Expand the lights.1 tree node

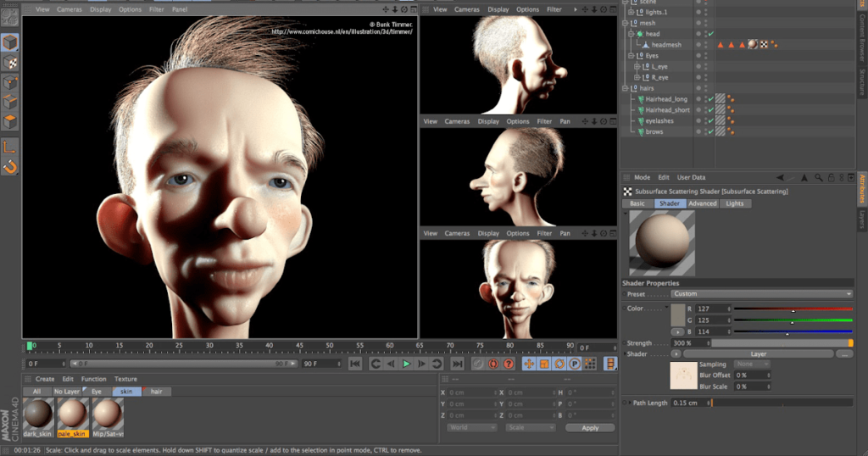(631, 12)
